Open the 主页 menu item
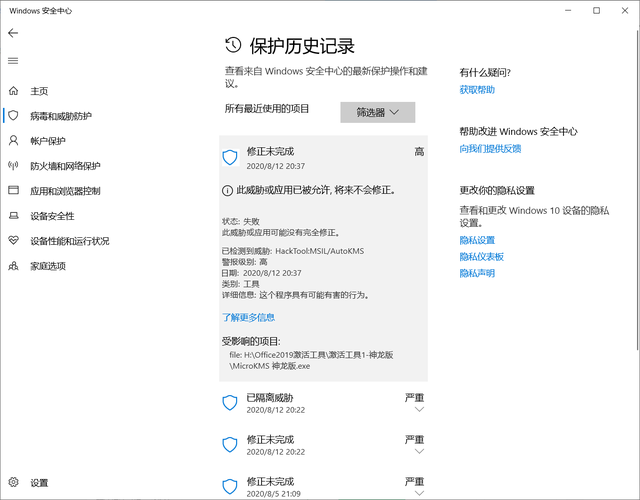This screenshot has height=500, width=640. coord(39,91)
